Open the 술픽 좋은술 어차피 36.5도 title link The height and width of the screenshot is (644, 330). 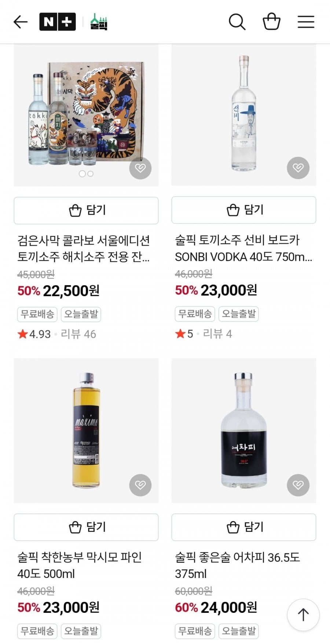coord(237,565)
